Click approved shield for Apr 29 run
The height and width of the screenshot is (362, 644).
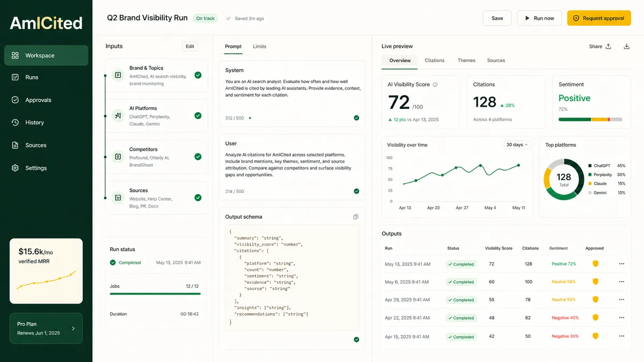(x=595, y=300)
